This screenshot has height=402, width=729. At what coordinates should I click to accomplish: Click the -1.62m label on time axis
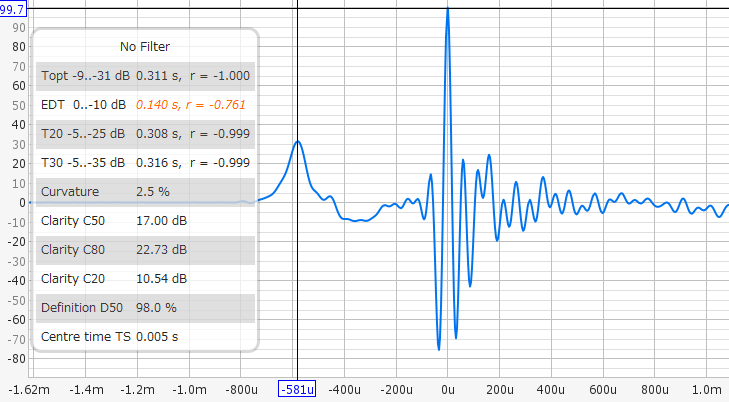point(29,389)
